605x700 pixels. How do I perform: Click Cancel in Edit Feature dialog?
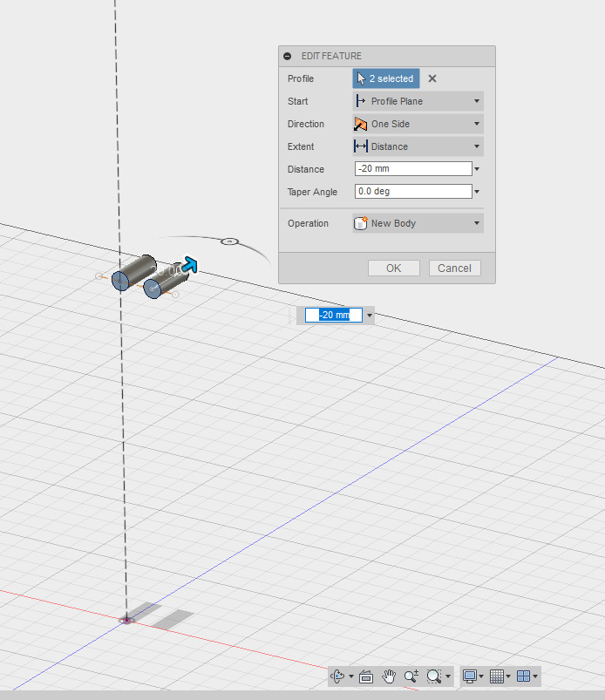454,268
